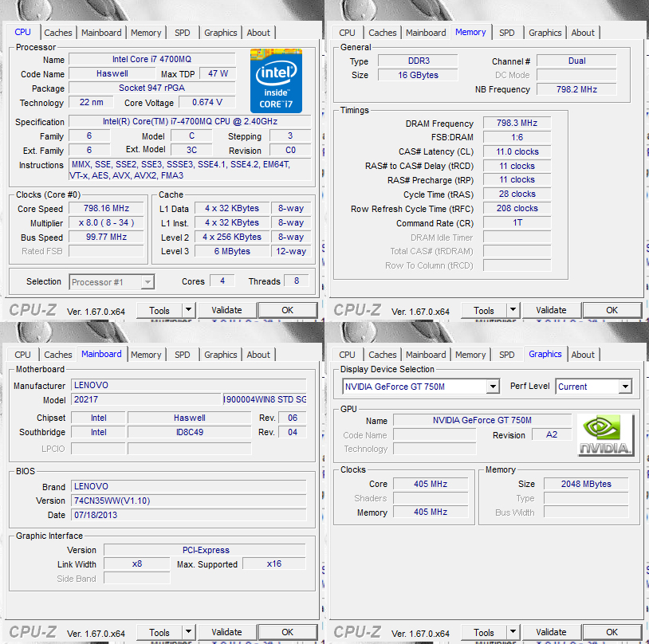Click the NB Frequency value 798.2 MHz
This screenshot has height=644, width=649.
coord(576,89)
